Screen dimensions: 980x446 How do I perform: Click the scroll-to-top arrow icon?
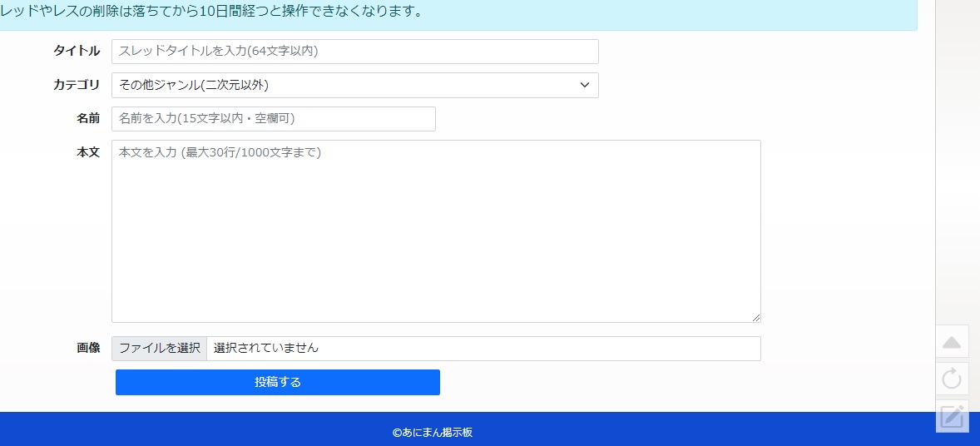coord(952,343)
